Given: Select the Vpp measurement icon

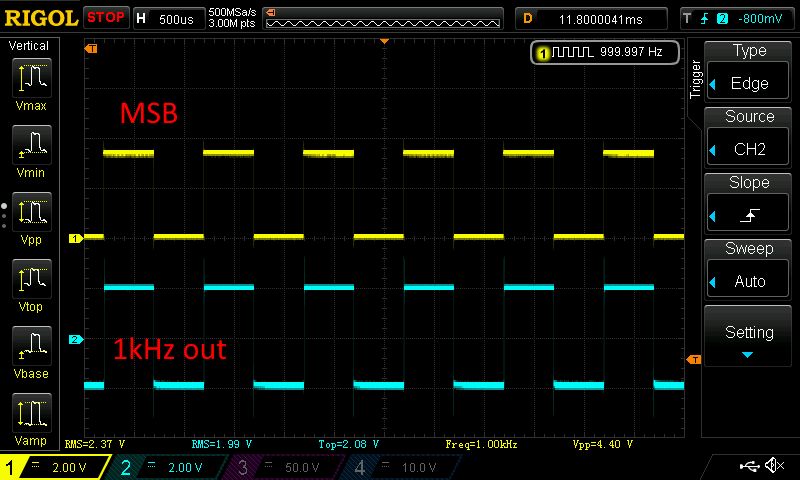Looking at the screenshot, I should (32, 212).
